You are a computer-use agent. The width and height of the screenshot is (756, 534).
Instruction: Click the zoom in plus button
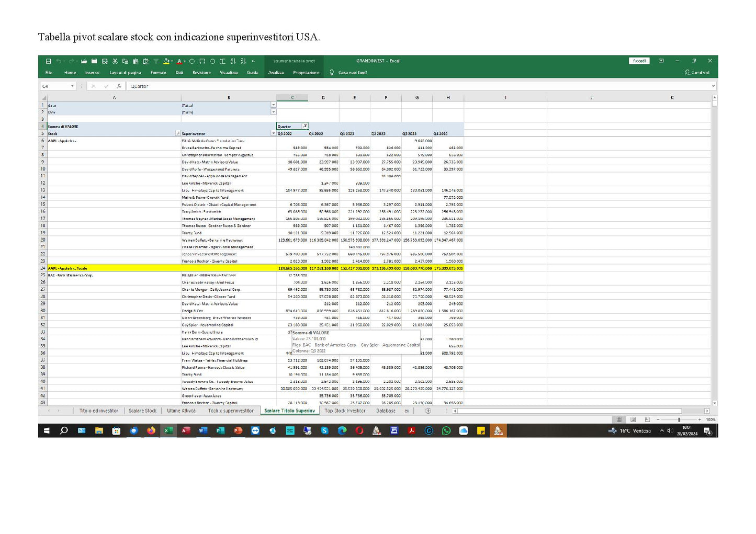pos(699,419)
